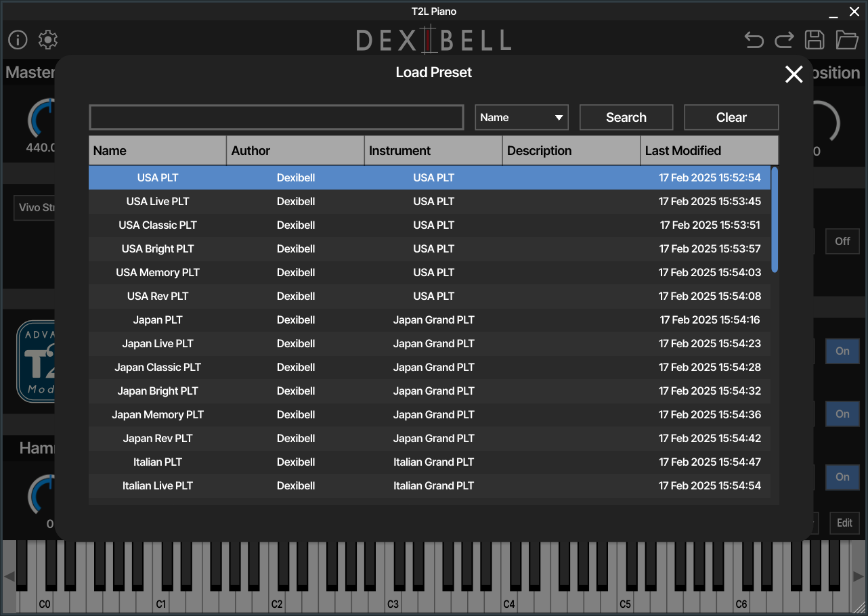
Task: Save the current preset with the disk icon
Action: click(x=815, y=40)
